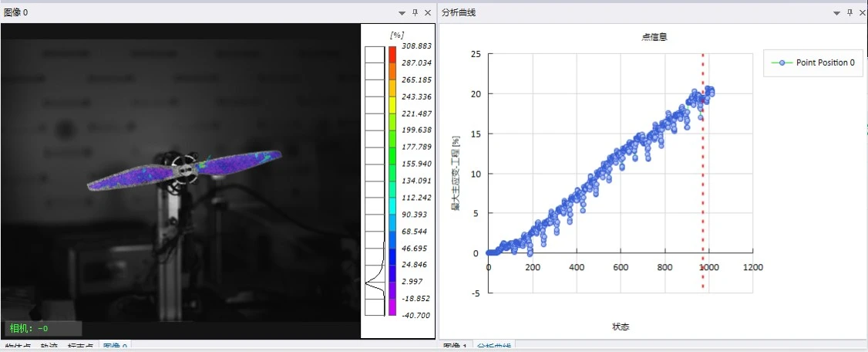Image resolution: width=868 pixels, height=352 pixels.
Task: Switch to the 图像 0 bottom tab
Action: click(x=115, y=347)
